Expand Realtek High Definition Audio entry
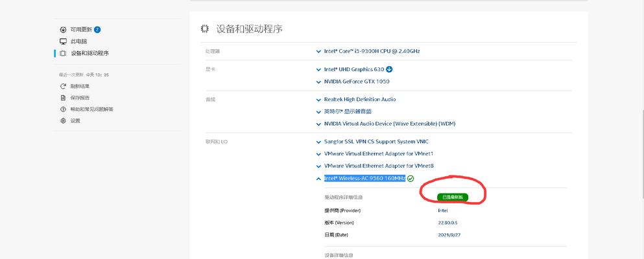 click(x=318, y=100)
